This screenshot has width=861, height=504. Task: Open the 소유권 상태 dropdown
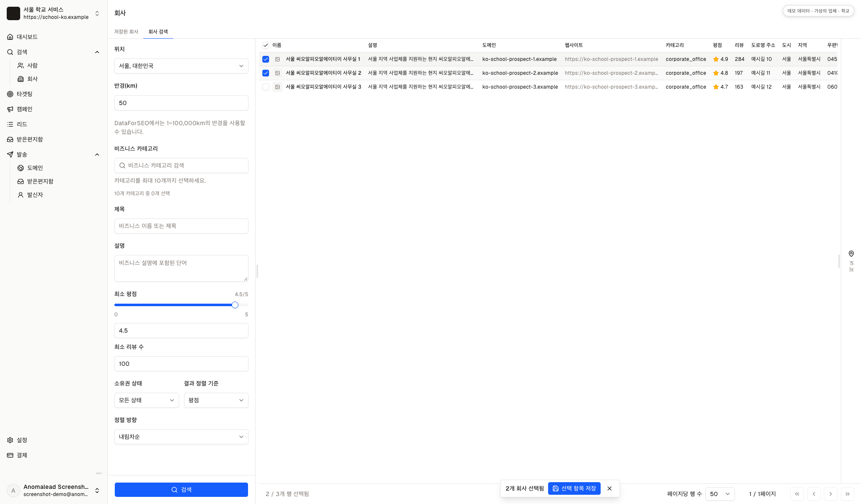pos(147,400)
